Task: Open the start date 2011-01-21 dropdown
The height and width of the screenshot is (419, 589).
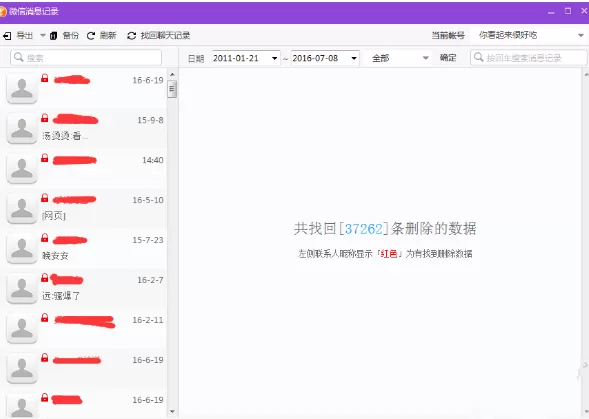Action: coord(275,58)
